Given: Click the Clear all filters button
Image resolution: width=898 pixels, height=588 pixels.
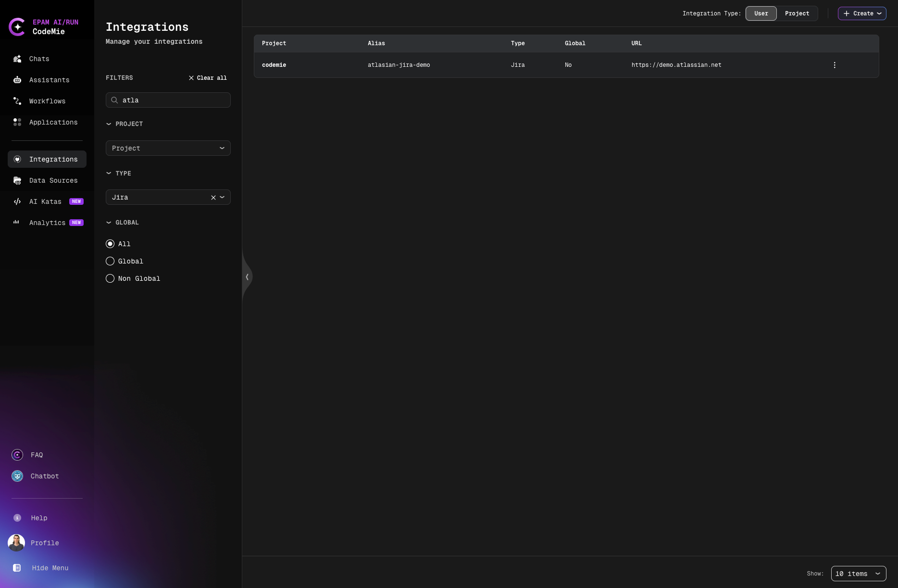Looking at the screenshot, I should click(207, 77).
